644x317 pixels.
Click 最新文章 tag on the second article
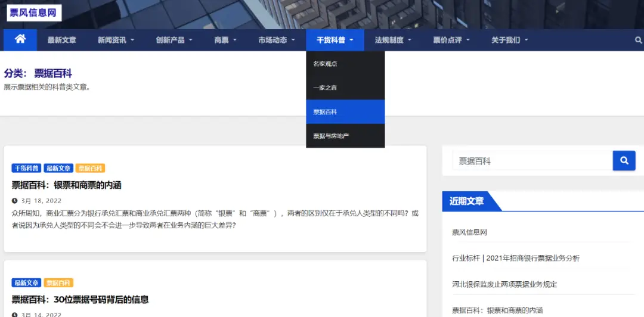pyautogui.click(x=27, y=283)
